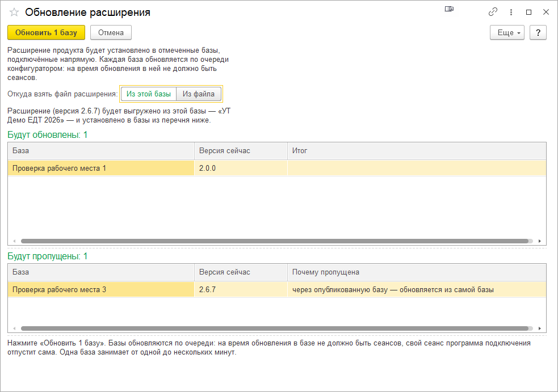Select row Проверка рабочего места 3
This screenshot has height=392, width=558.
click(x=277, y=289)
